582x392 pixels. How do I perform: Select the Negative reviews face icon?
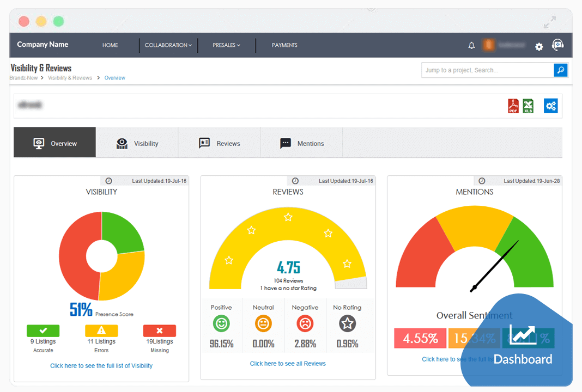(x=305, y=323)
